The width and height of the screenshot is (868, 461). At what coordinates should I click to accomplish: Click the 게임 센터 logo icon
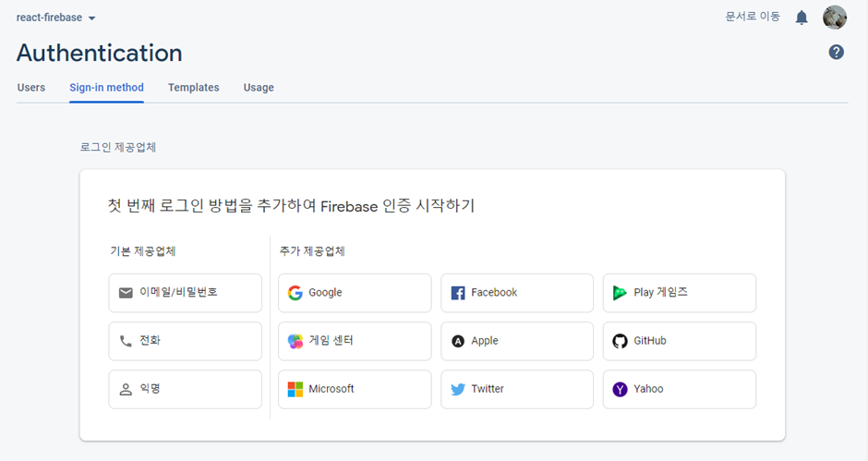[x=295, y=341]
